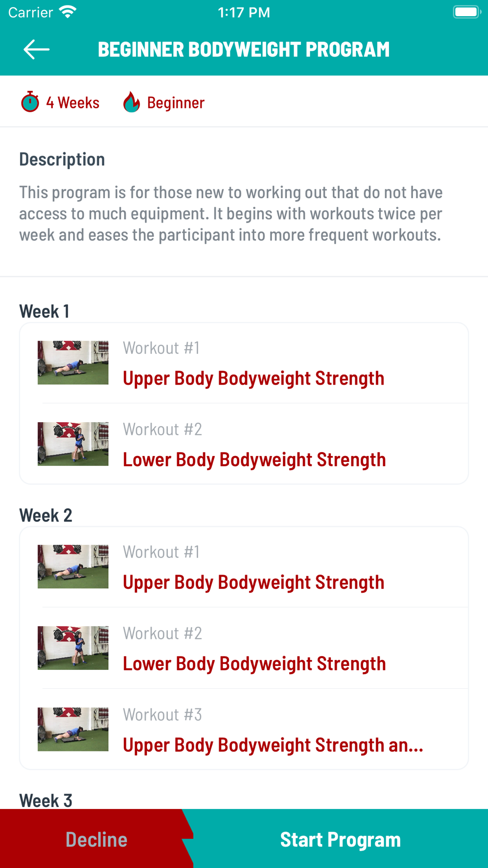Open Week 2 Workout #1 thumbnail
The height and width of the screenshot is (868, 488).
(x=73, y=567)
